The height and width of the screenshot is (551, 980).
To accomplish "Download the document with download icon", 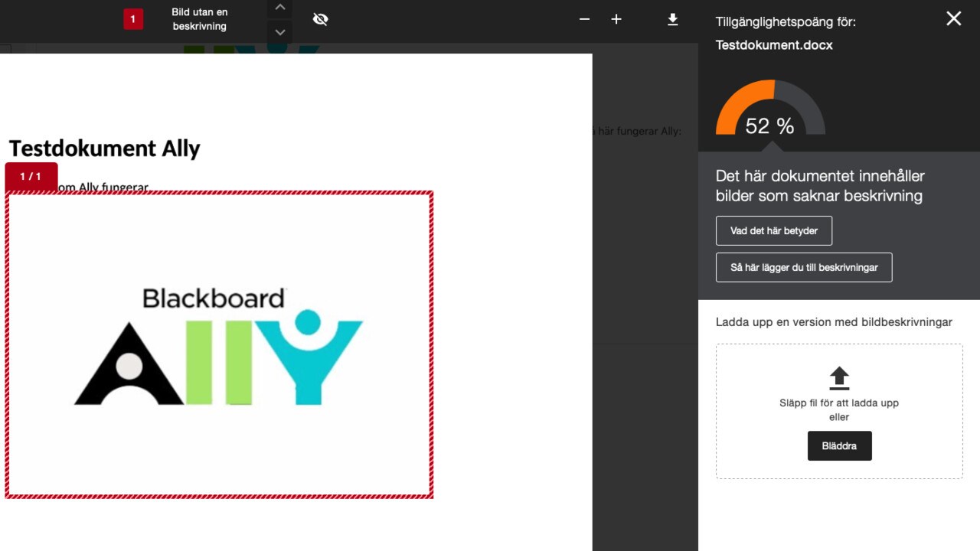I will point(673,20).
